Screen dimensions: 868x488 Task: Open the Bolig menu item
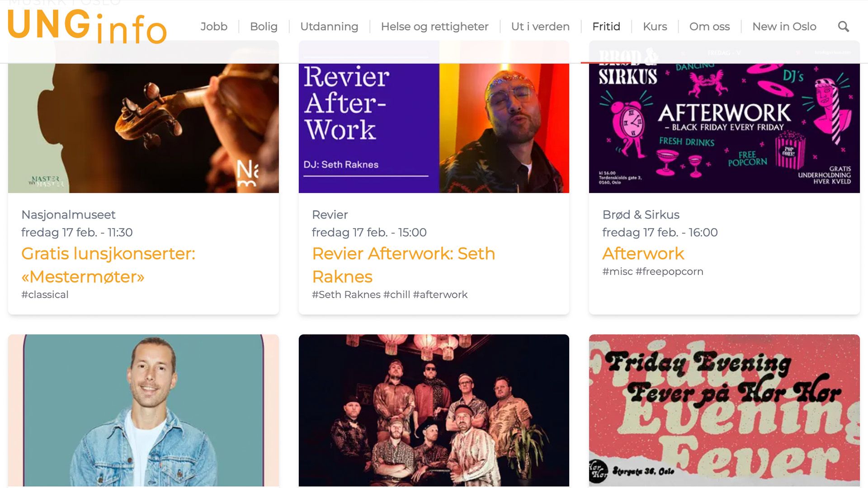(264, 27)
